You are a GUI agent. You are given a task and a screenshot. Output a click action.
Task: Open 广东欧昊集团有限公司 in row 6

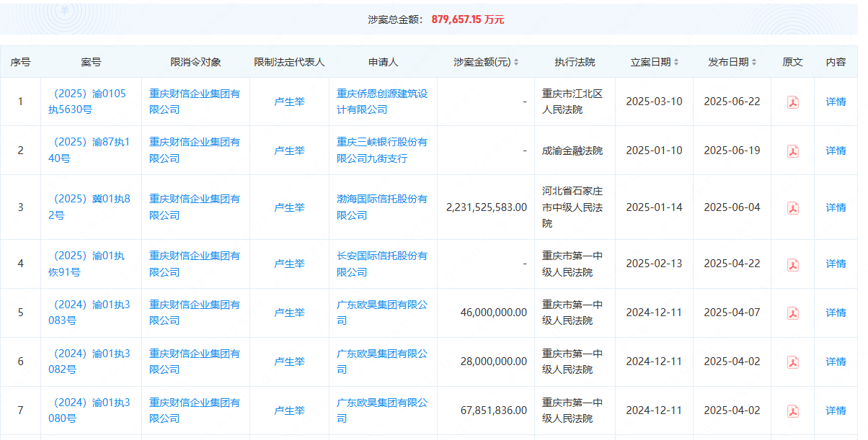pos(382,362)
